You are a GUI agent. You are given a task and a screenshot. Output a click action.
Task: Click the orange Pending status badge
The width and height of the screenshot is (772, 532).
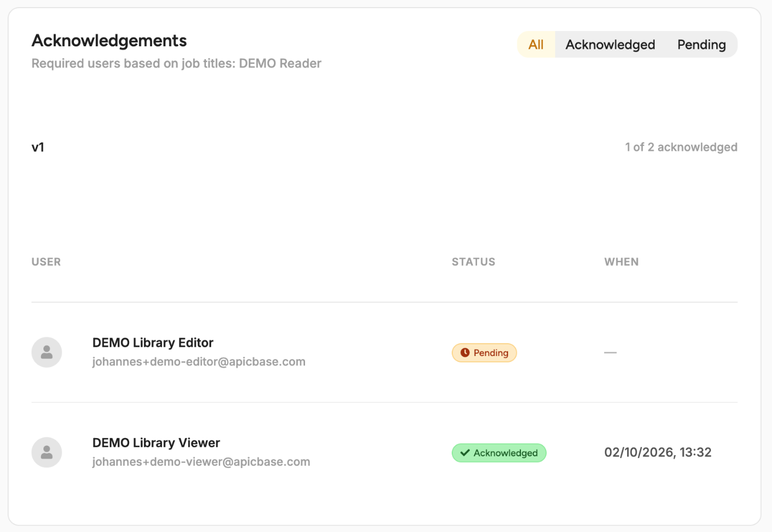coord(484,353)
